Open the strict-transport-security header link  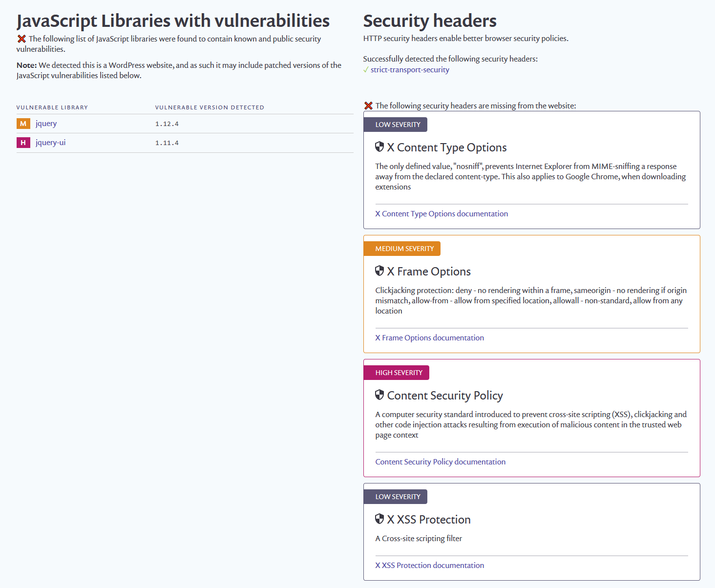(410, 70)
